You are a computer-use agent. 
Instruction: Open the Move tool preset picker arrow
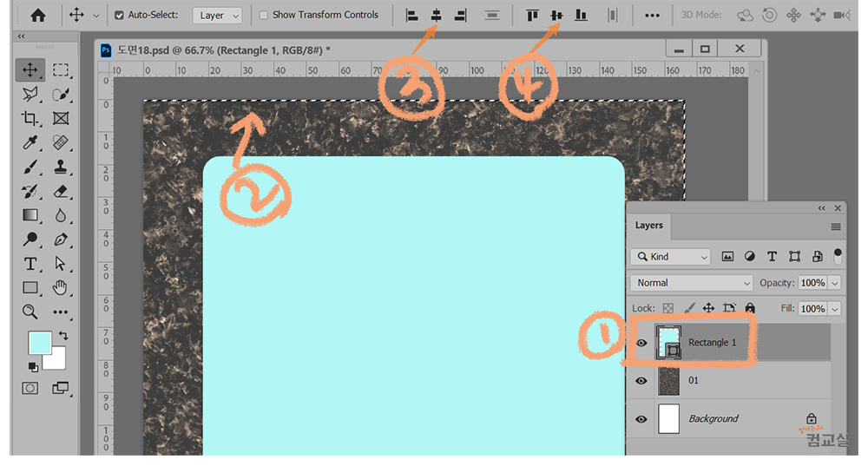coord(95,16)
